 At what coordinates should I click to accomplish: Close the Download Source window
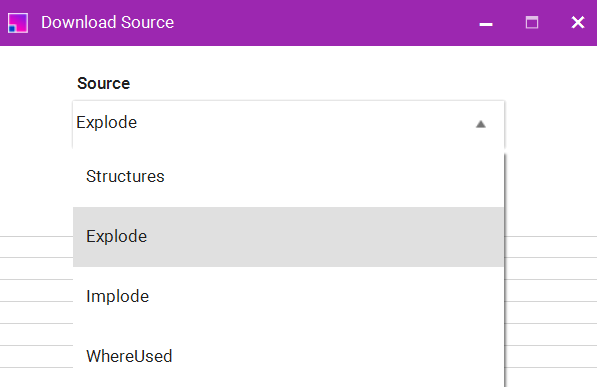point(578,22)
